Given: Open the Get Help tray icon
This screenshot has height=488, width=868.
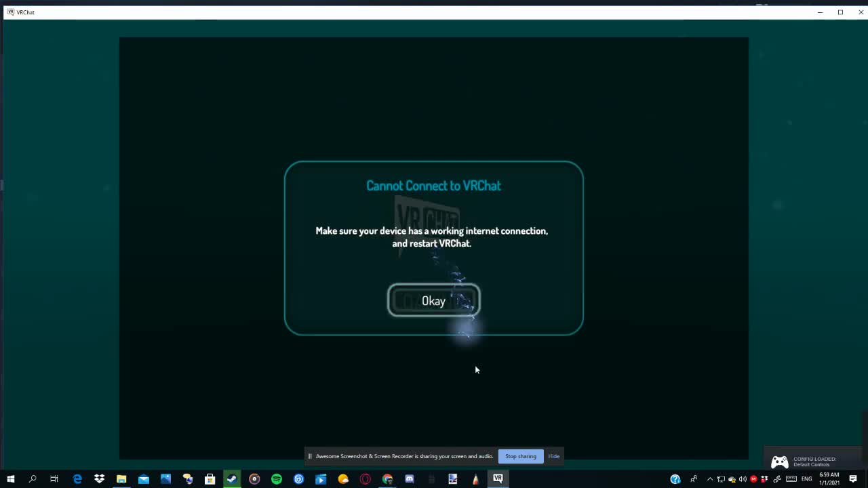Looking at the screenshot, I should coord(675,479).
